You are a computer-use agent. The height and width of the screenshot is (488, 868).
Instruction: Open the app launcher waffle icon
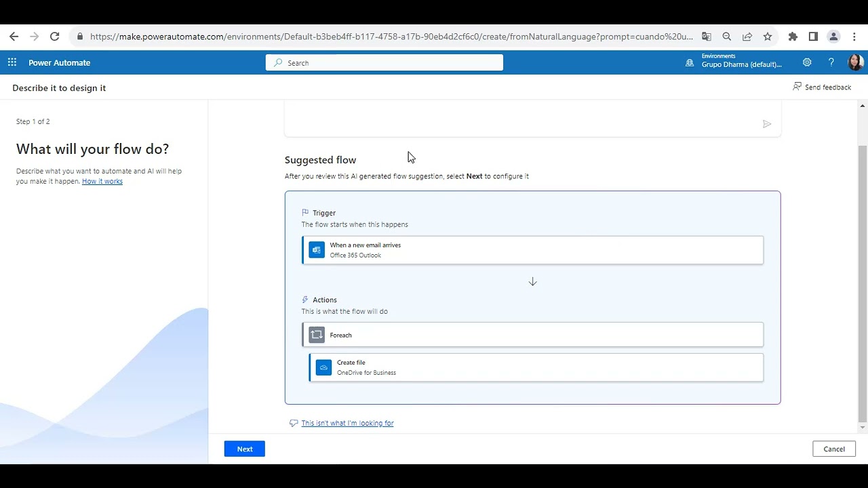[12, 62]
